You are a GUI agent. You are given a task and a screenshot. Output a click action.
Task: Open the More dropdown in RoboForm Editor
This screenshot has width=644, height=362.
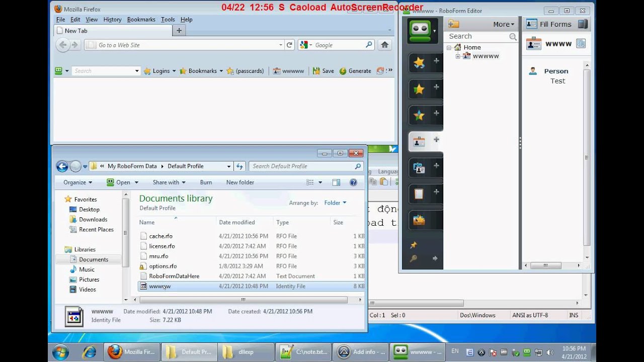point(504,24)
